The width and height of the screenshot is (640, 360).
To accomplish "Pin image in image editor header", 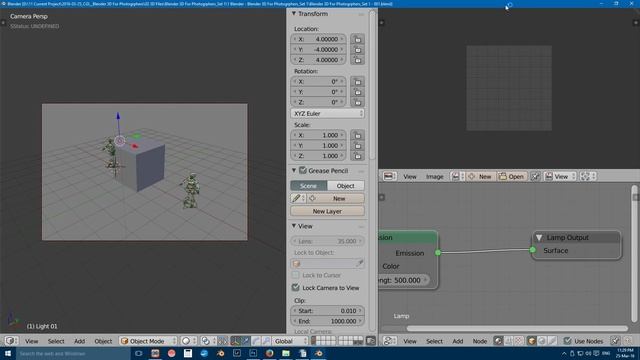I will [x=536, y=176].
